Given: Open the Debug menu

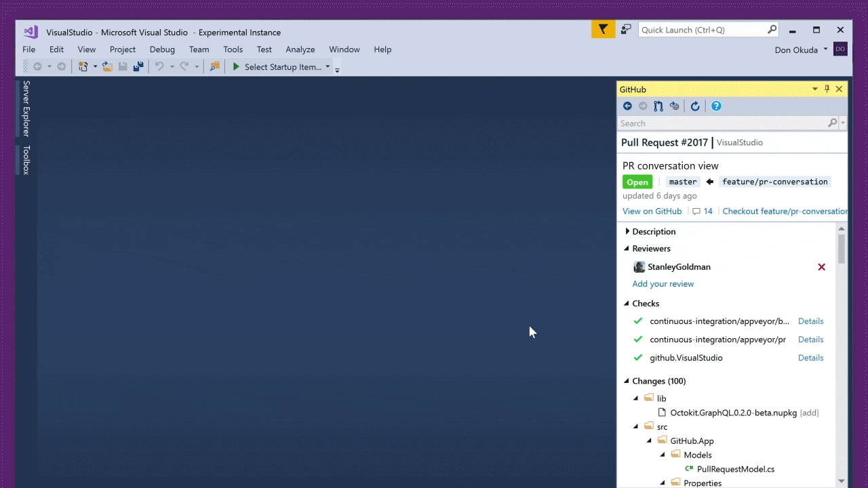Looking at the screenshot, I should click(x=162, y=49).
